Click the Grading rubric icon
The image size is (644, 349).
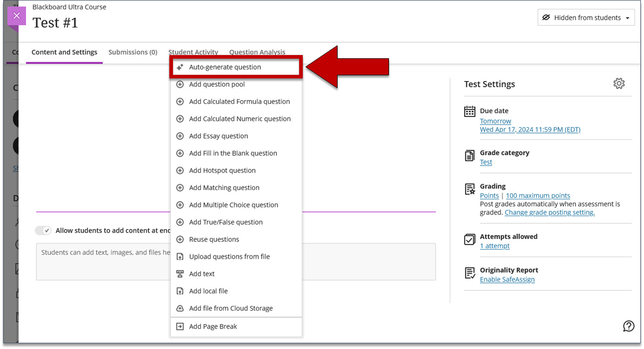[469, 189]
